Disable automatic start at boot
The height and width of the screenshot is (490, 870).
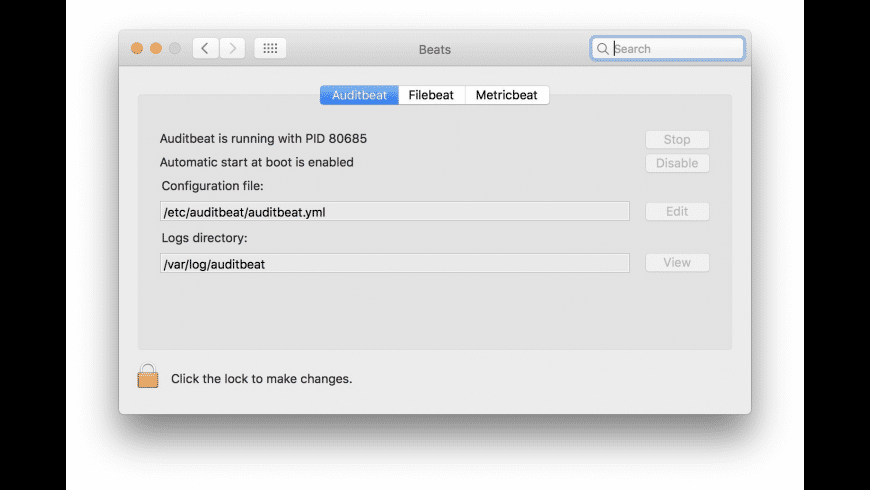point(677,163)
